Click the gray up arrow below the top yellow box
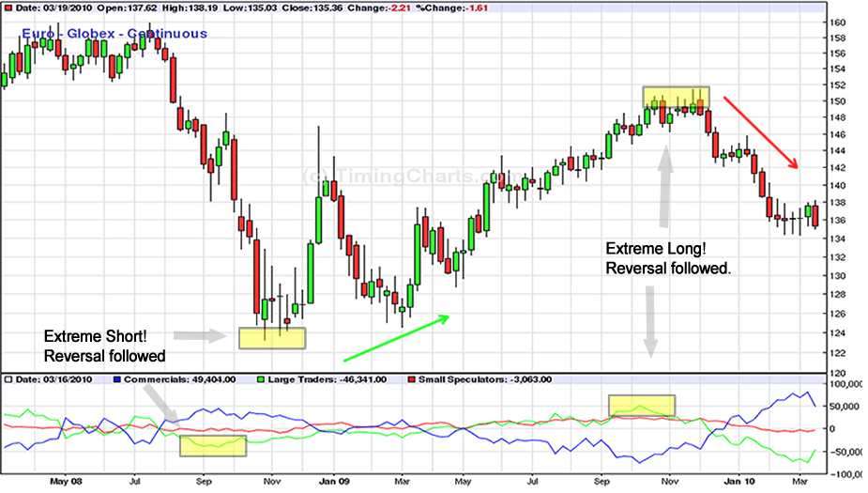The image size is (868, 493). coord(666,186)
